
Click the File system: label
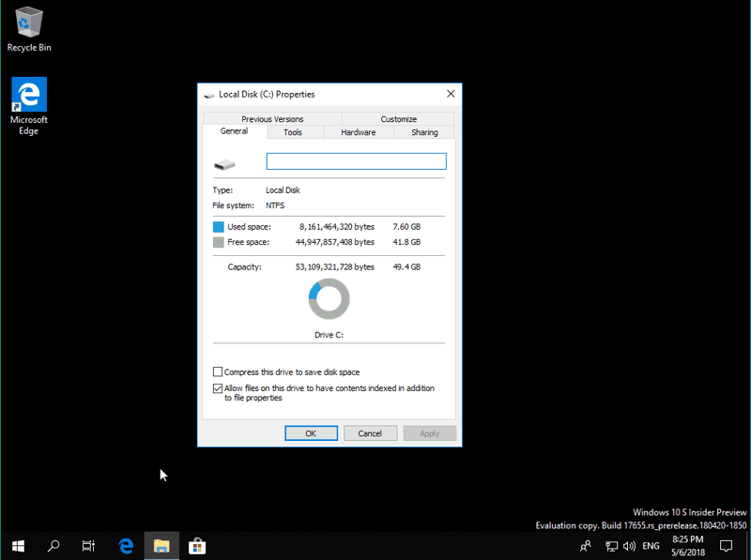click(233, 205)
